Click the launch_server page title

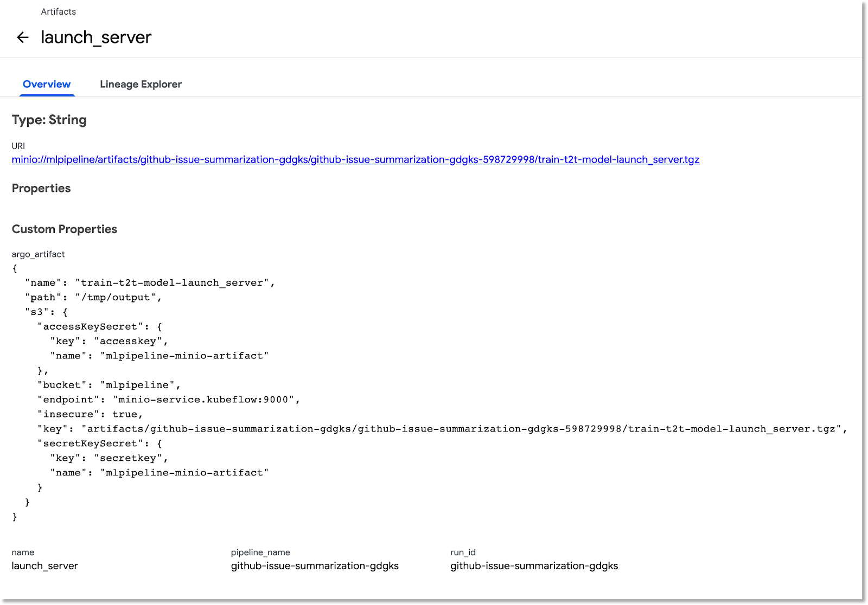pyautogui.click(x=96, y=37)
